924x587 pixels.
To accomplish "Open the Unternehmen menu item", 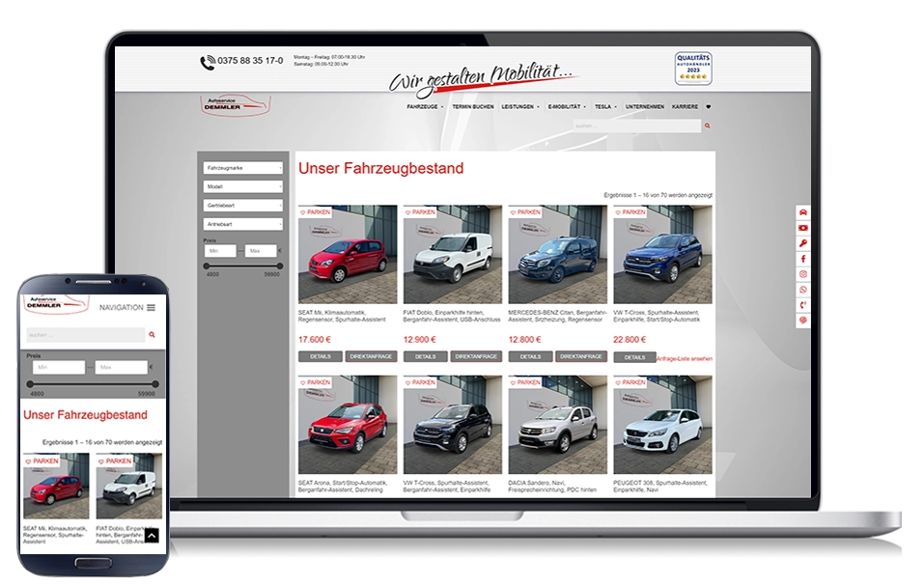I will pos(645,106).
